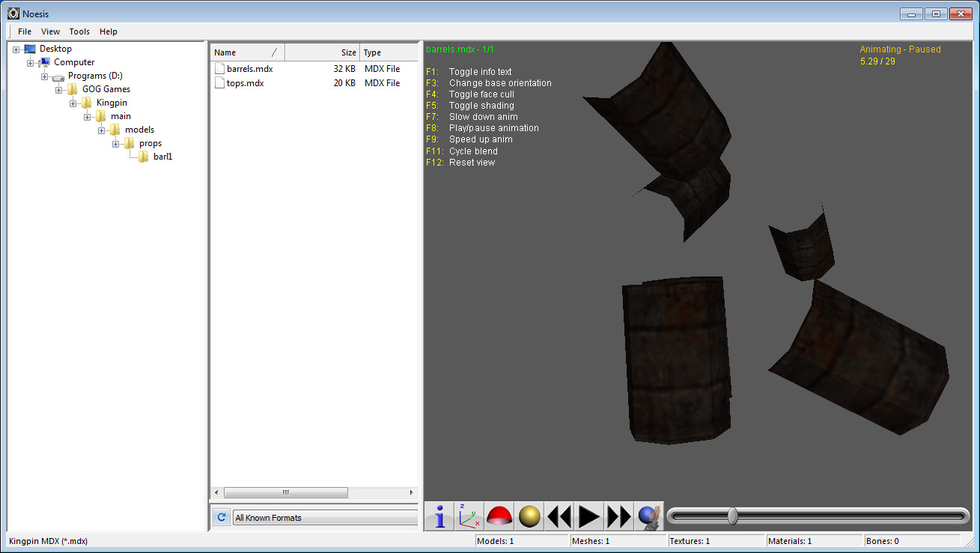Select the barrels.mdx file name
980x553 pixels.
[x=250, y=69]
